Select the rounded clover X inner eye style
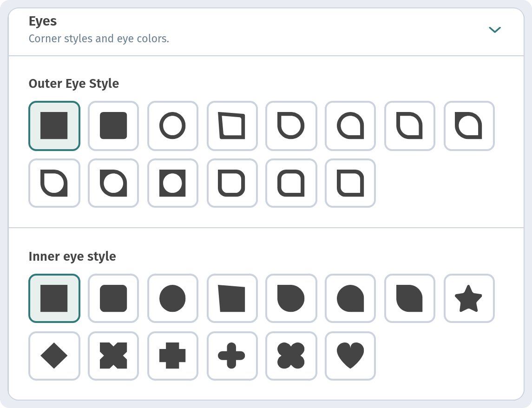This screenshot has width=532, height=408. pos(291,356)
